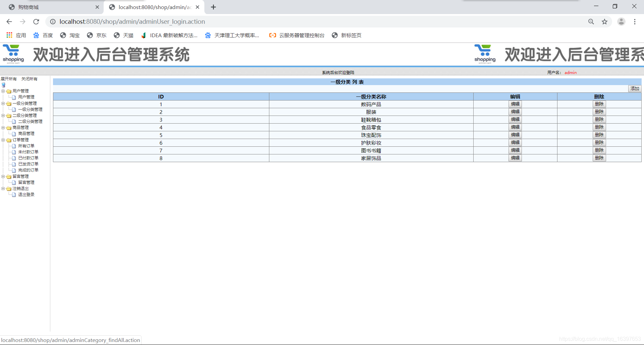The image size is (644, 345).
Task: Bookmark this page with the star icon
Action: click(x=604, y=21)
